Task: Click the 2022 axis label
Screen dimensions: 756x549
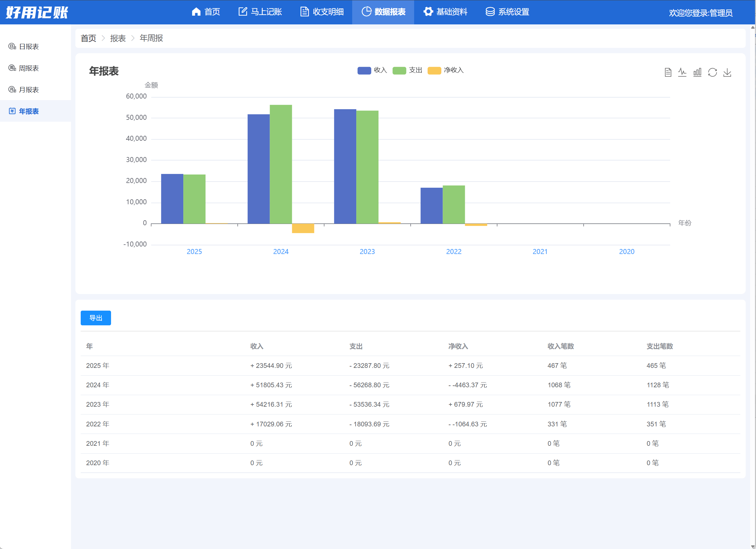Action: (454, 252)
